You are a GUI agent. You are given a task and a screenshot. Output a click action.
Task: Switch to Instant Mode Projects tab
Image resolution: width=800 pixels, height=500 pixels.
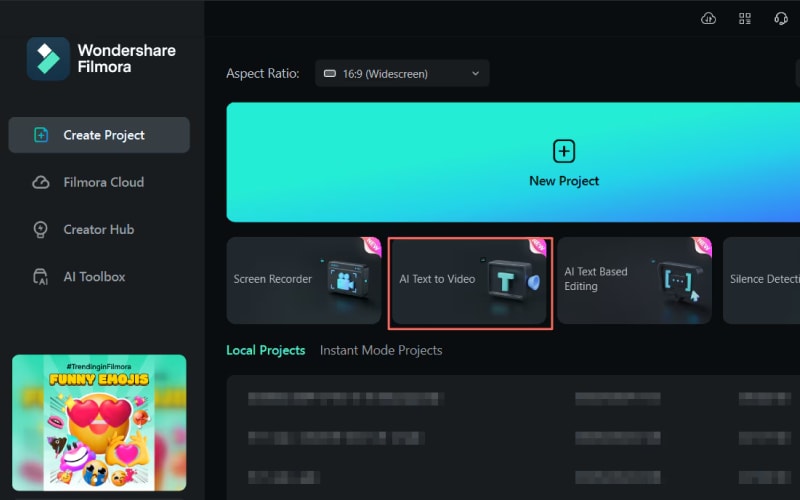[x=381, y=351]
